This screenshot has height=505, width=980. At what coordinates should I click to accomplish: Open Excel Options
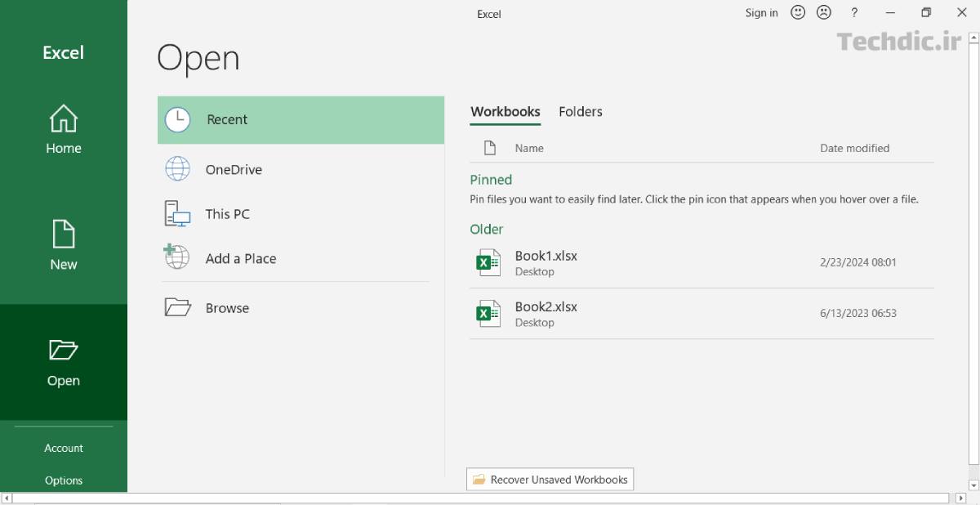coord(64,480)
